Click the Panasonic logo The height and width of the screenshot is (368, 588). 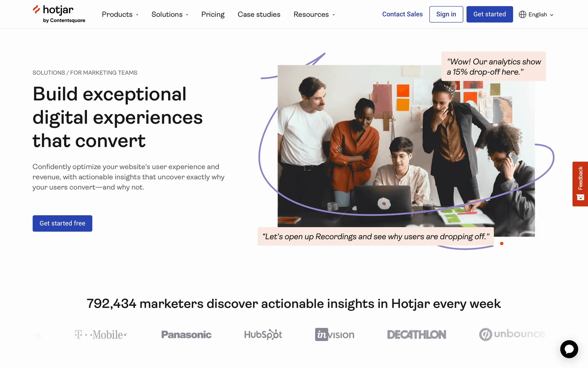click(x=186, y=334)
